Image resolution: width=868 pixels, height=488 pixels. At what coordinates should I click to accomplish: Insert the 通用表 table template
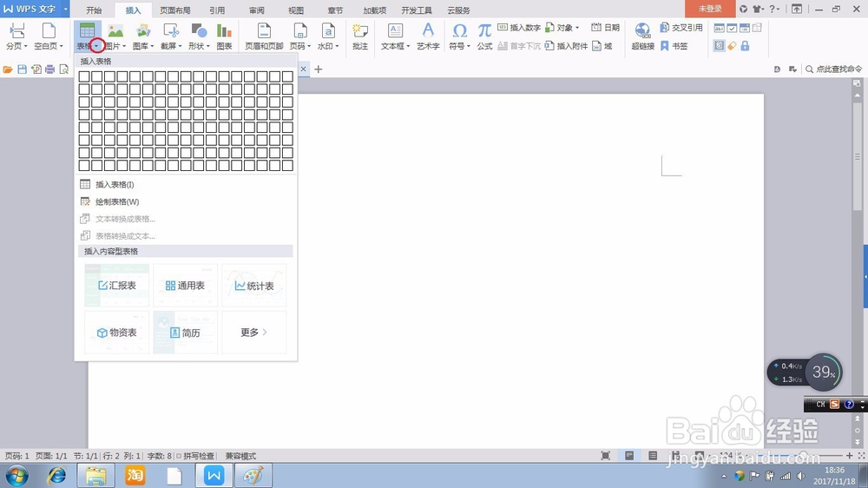tap(186, 286)
